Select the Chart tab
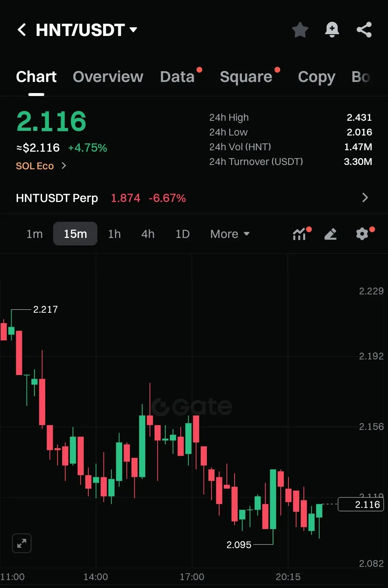 [36, 77]
